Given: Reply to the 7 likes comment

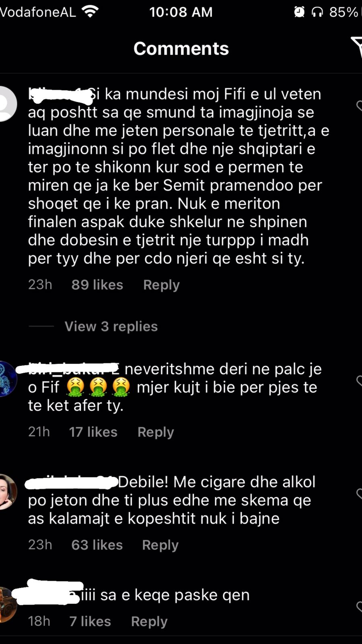Looking at the screenshot, I should tap(149, 621).
